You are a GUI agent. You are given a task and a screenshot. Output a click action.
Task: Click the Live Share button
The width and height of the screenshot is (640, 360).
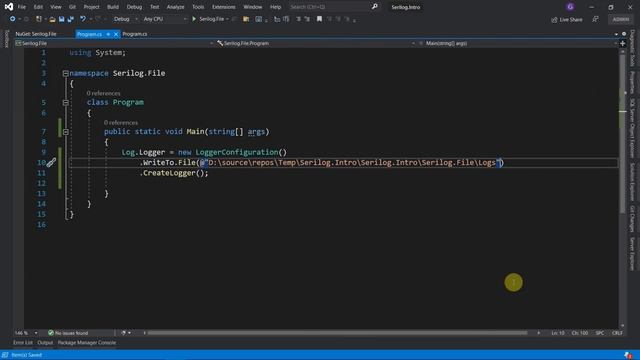point(567,20)
